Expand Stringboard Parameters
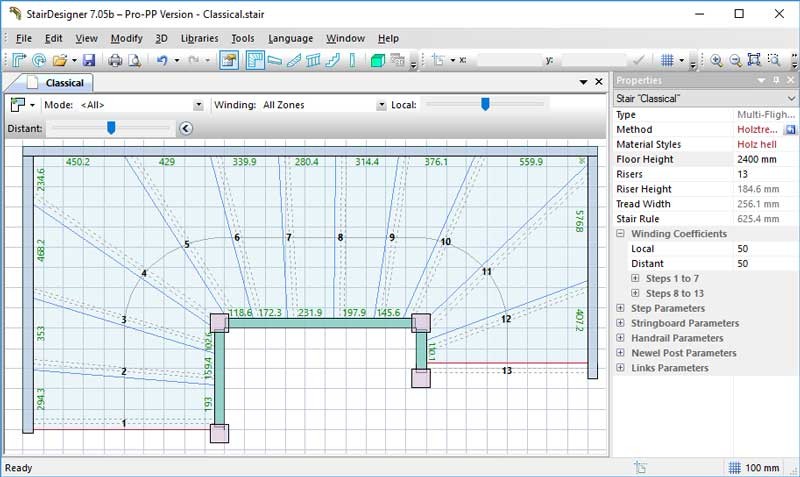The height and width of the screenshot is (477, 800). [x=620, y=323]
